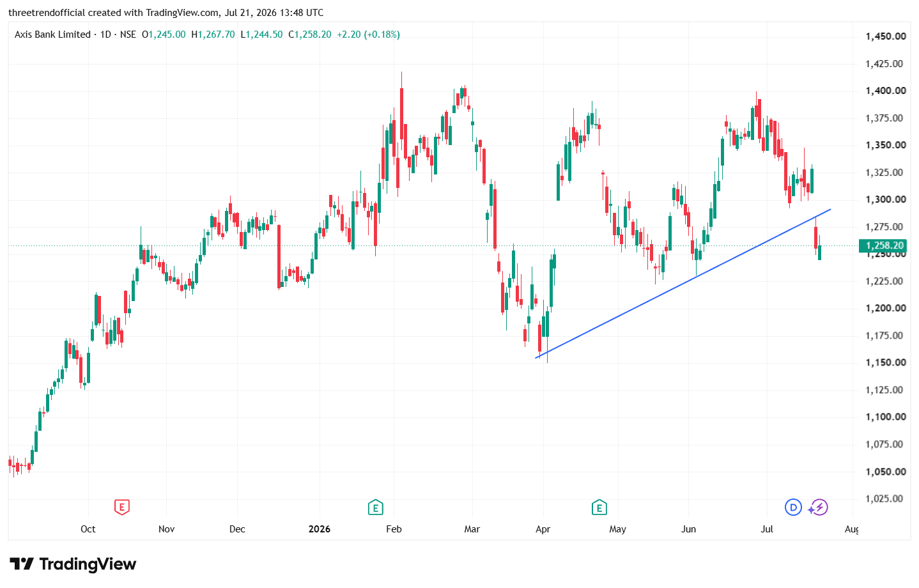Screen dimensions: 919x588
Task: Click the purple lightning event marker
Action: point(818,507)
